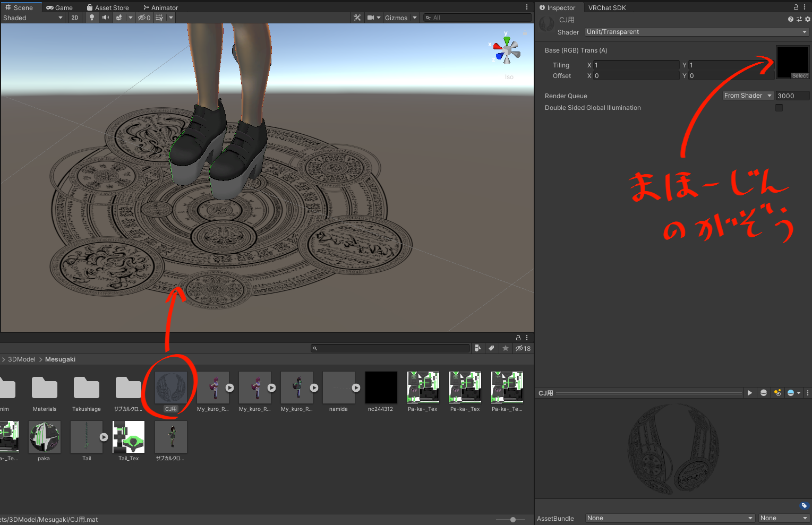The width and height of the screenshot is (812, 525).
Task: Open the Shader dropdown Unlit/Transparent
Action: 696,32
